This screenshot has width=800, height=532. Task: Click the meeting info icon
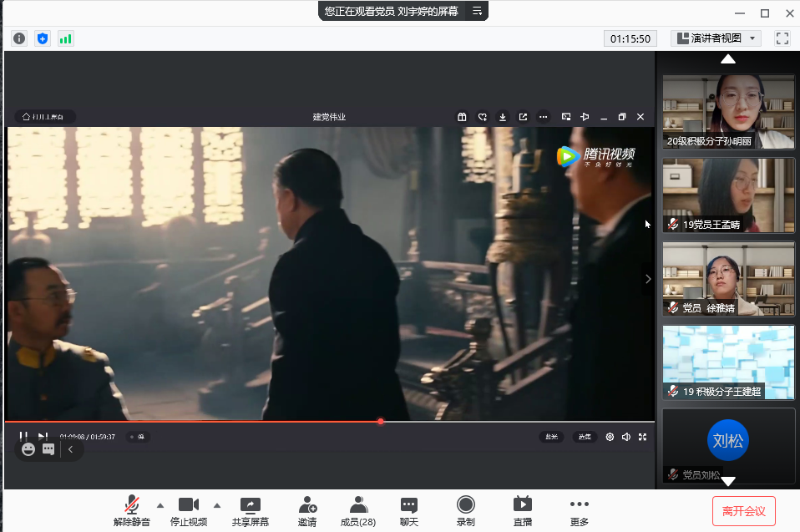pos(19,38)
